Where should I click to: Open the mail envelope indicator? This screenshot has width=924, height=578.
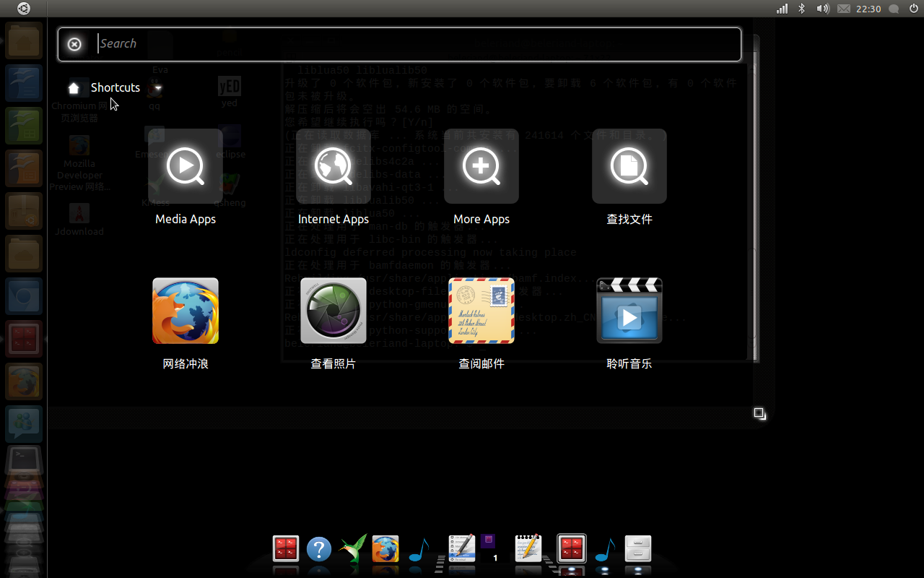pyautogui.click(x=844, y=9)
